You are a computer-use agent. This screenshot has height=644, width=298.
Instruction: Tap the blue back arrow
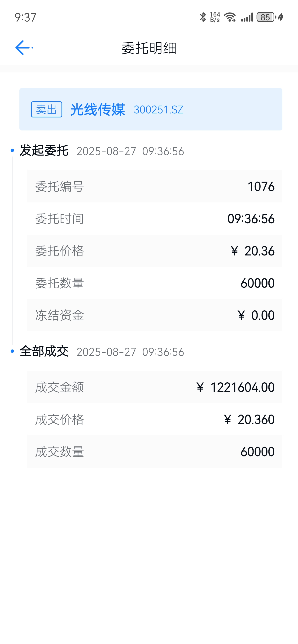[x=24, y=48]
